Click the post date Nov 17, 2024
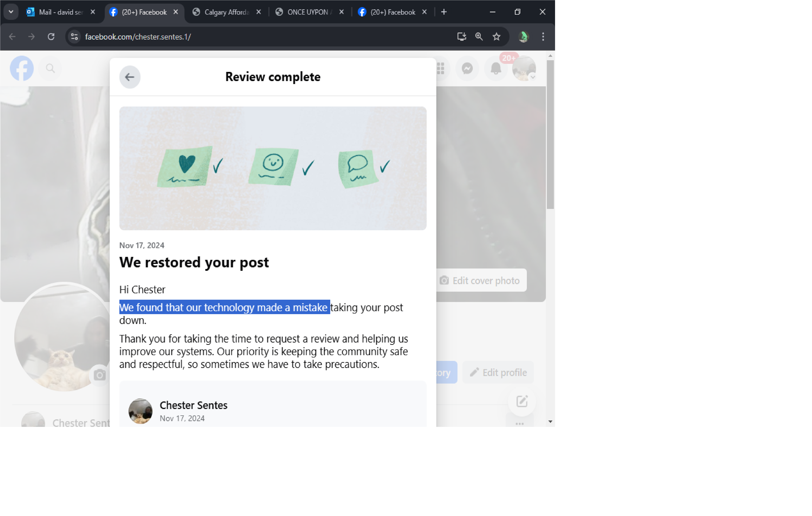 [182, 419]
